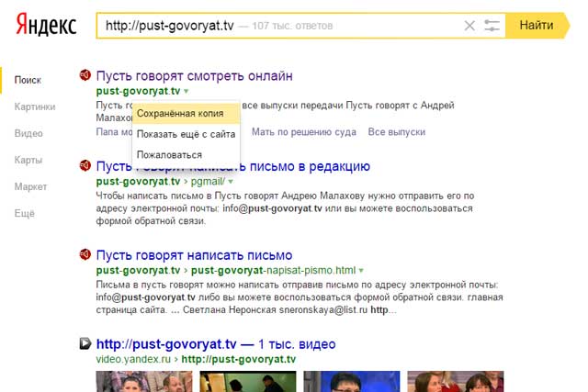Image resolution: width=588 pixels, height=392 pixels.
Task: Open 'Пусть говорят смотреть онлайн' result
Action: 195,75
